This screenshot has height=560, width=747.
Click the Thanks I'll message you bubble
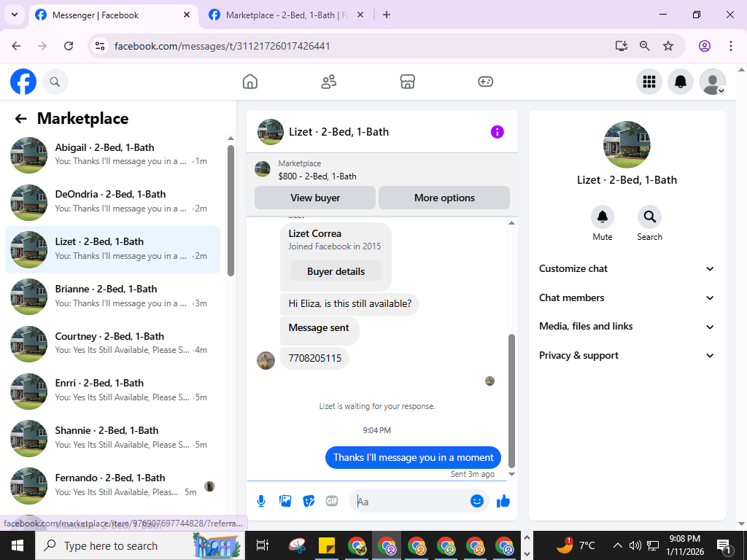413,458
